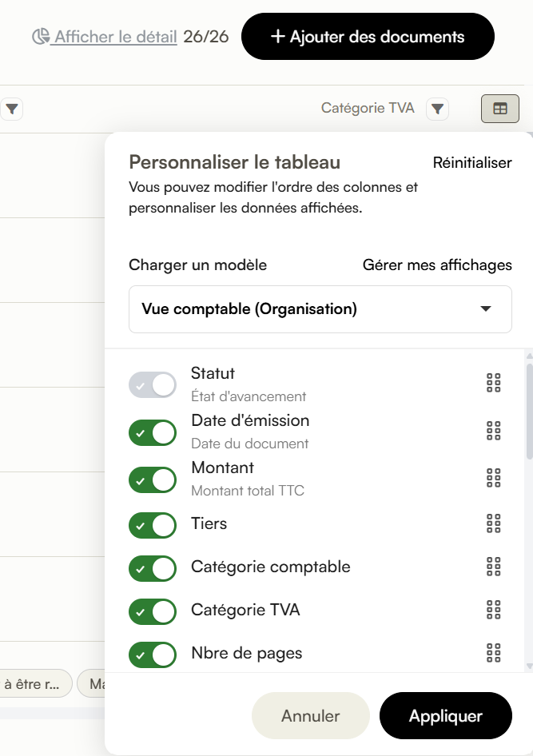This screenshot has height=756, width=533.
Task: Click the Date d'émission drag handle
Action: click(493, 431)
